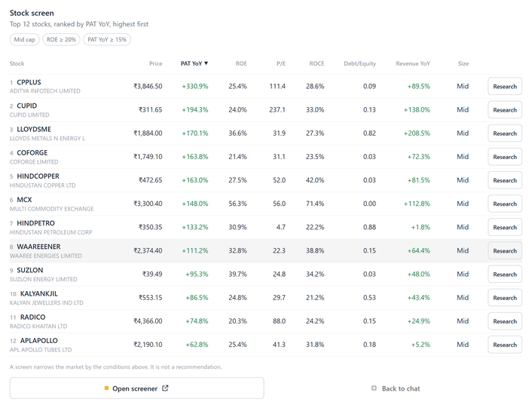Open Research for CUPID
The height and width of the screenshot is (411, 532).
(505, 109)
